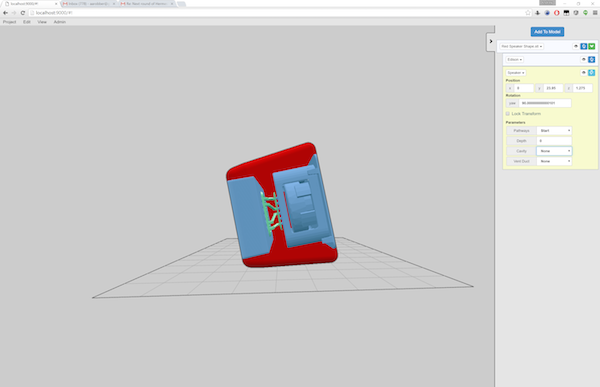The height and width of the screenshot is (387, 600).
Task: Focus the Position y input field
Action: point(553,88)
